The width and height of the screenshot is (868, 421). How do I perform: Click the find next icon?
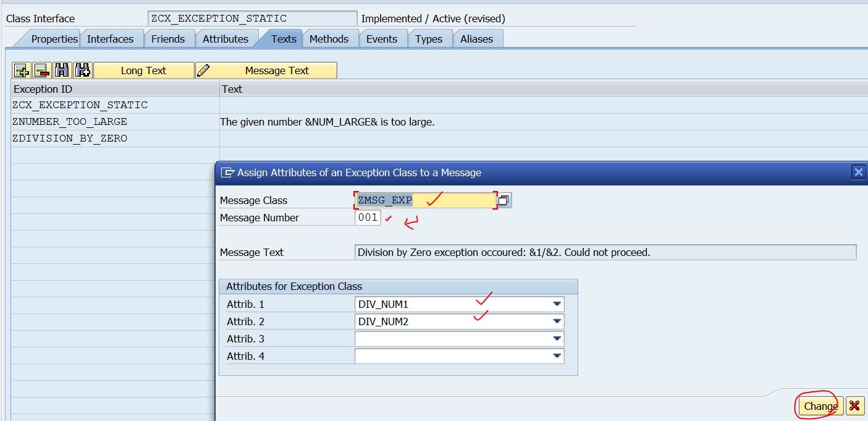82,70
